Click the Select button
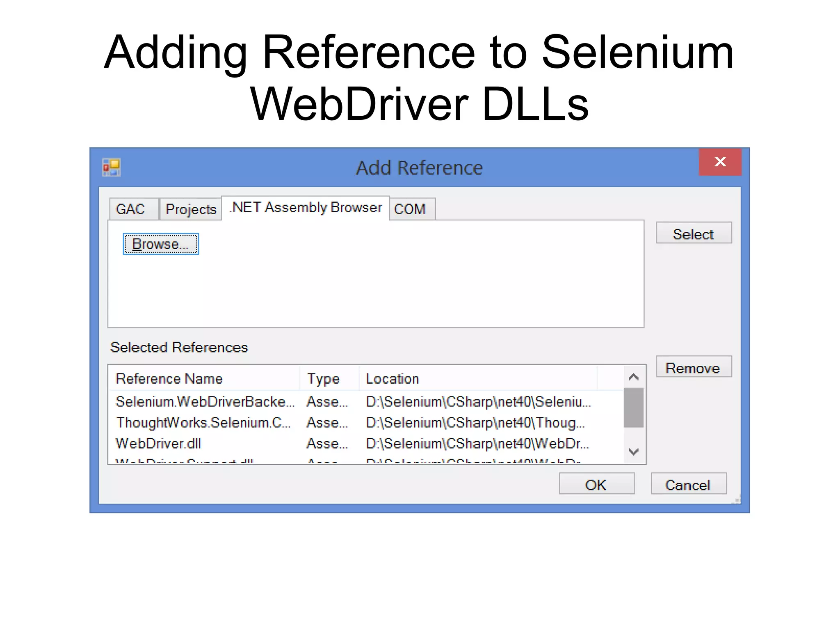Screen dimensions: 840x630 pyautogui.click(x=694, y=233)
